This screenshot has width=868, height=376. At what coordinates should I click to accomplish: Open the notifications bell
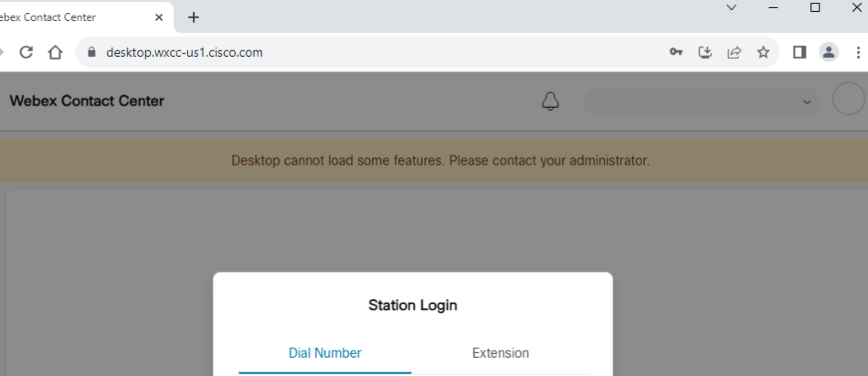[550, 101]
